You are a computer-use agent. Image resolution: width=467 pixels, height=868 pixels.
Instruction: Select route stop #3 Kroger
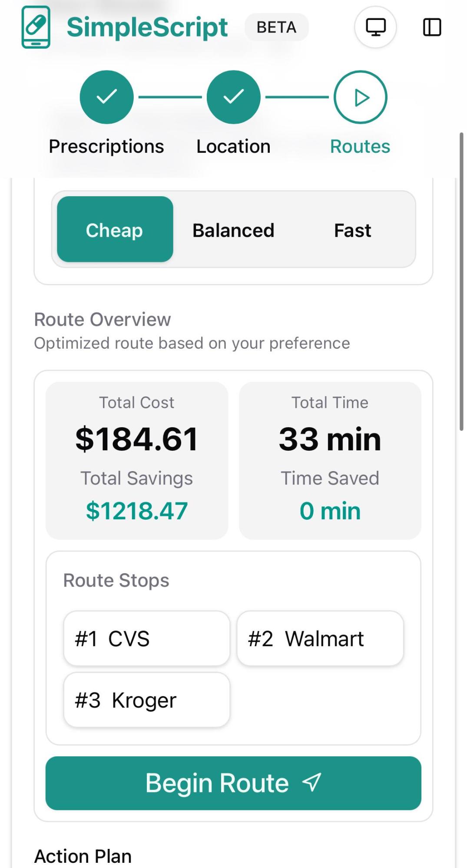click(x=146, y=700)
